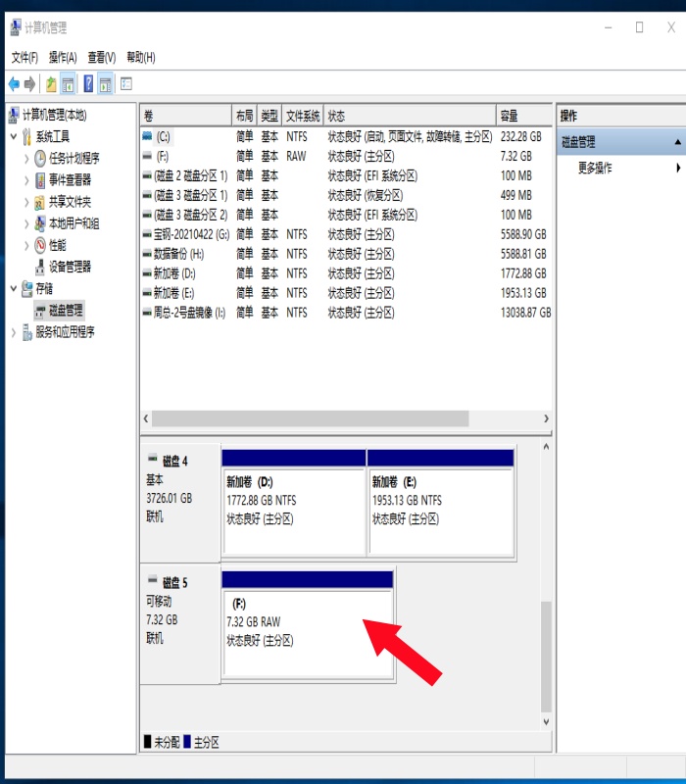Toggle the Action pane toolbar button
The image size is (686, 784).
(x=105, y=84)
